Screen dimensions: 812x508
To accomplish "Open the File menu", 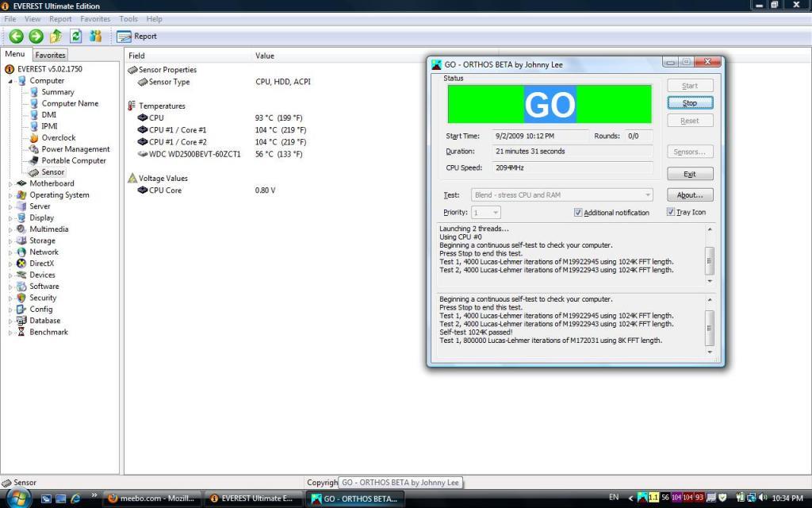I will click(10, 19).
